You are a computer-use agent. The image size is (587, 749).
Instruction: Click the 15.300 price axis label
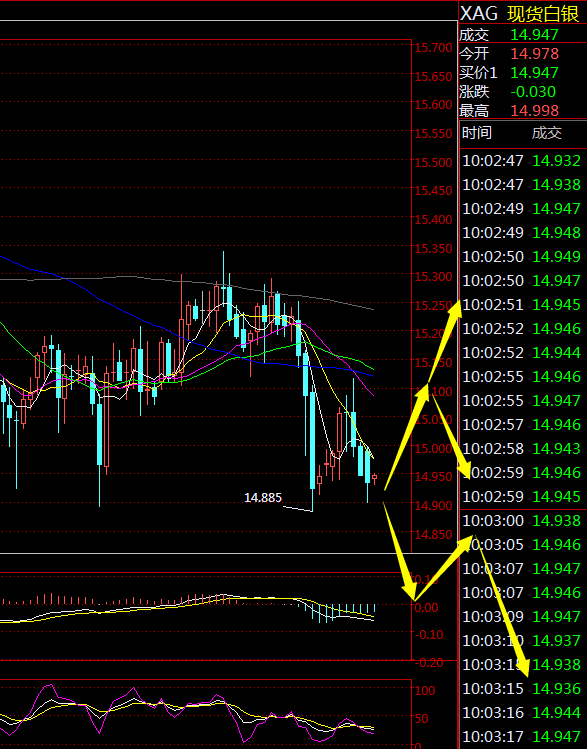click(433, 277)
